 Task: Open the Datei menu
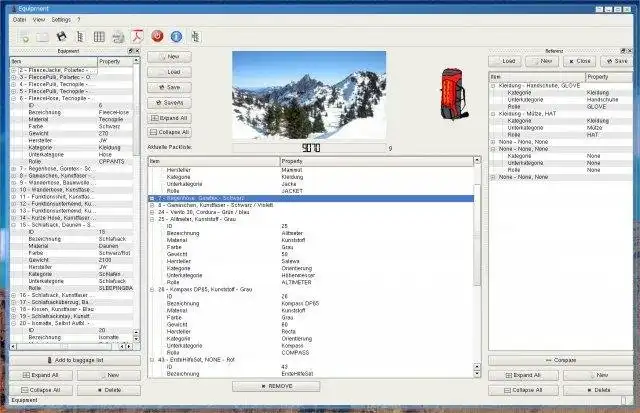(20, 20)
